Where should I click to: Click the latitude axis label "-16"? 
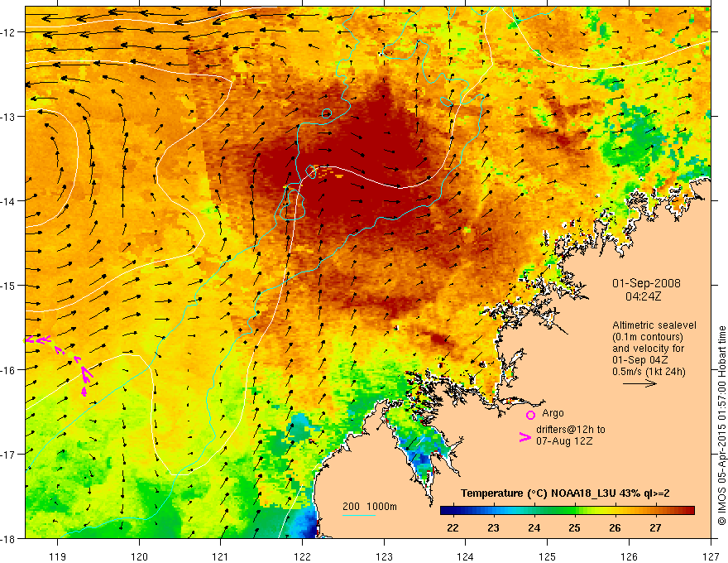[8, 370]
